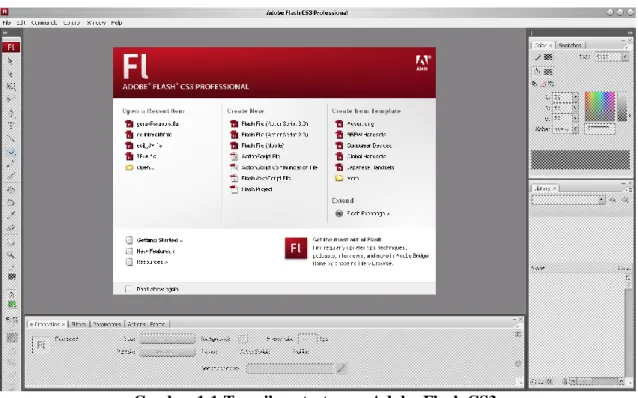Open the Alpha value slider arrow

point(575,129)
